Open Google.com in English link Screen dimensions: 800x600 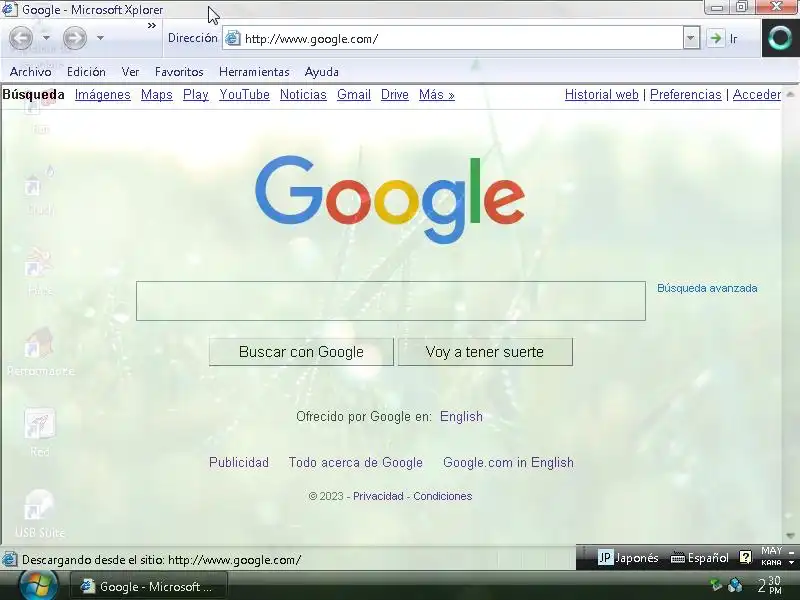click(508, 462)
